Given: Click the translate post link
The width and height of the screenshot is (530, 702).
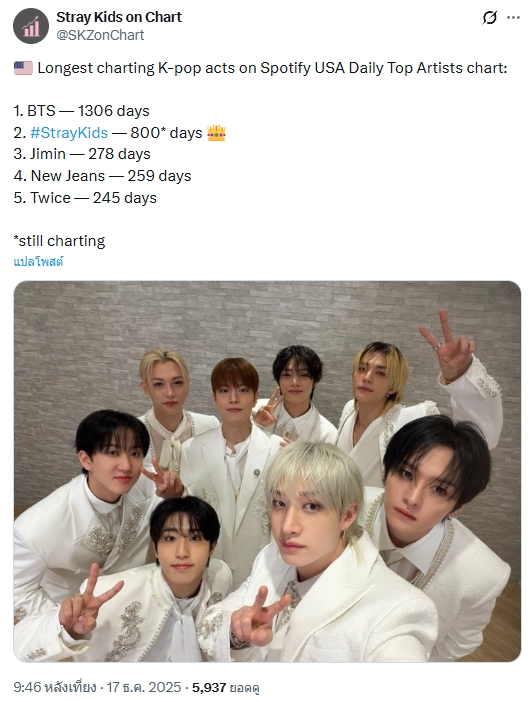Looking at the screenshot, I should (x=38, y=261).
